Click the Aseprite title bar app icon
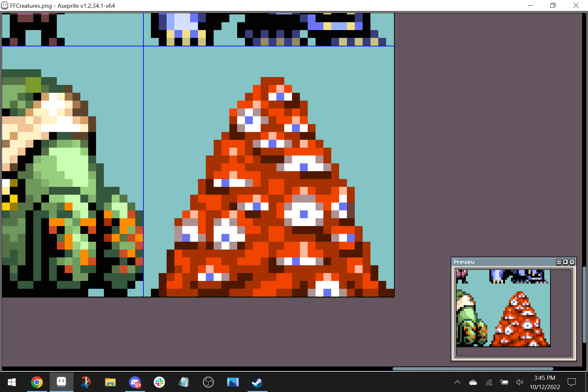This screenshot has height=392, width=588. pos(5,6)
